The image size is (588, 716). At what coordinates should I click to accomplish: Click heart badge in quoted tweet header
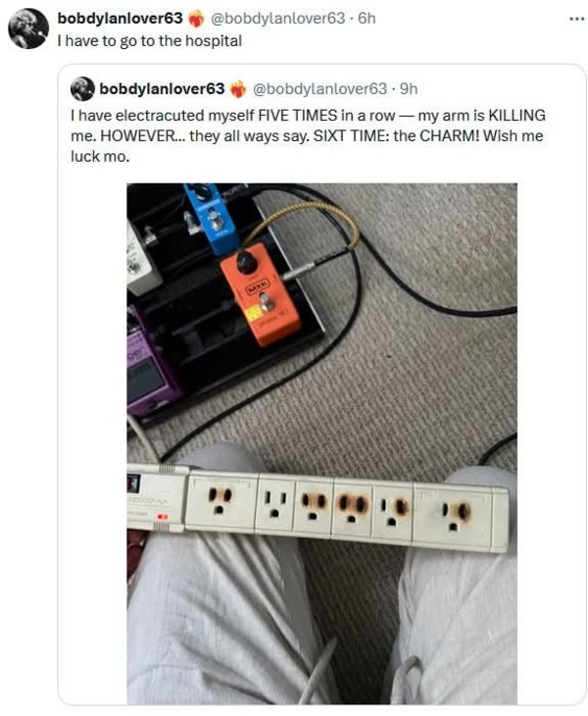(237, 89)
